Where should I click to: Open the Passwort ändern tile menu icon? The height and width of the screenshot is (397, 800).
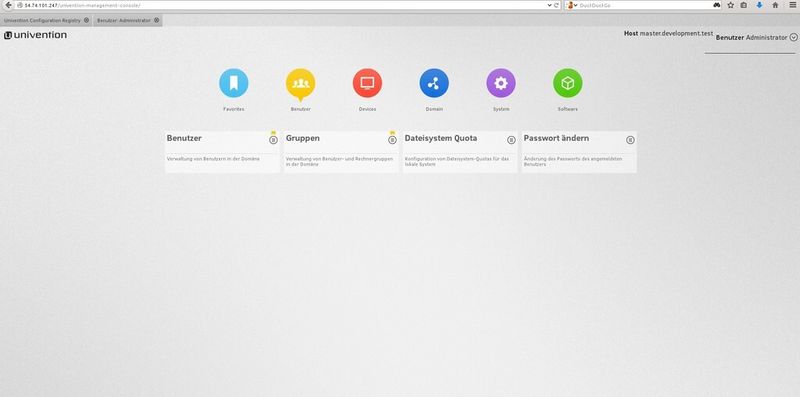pos(631,140)
